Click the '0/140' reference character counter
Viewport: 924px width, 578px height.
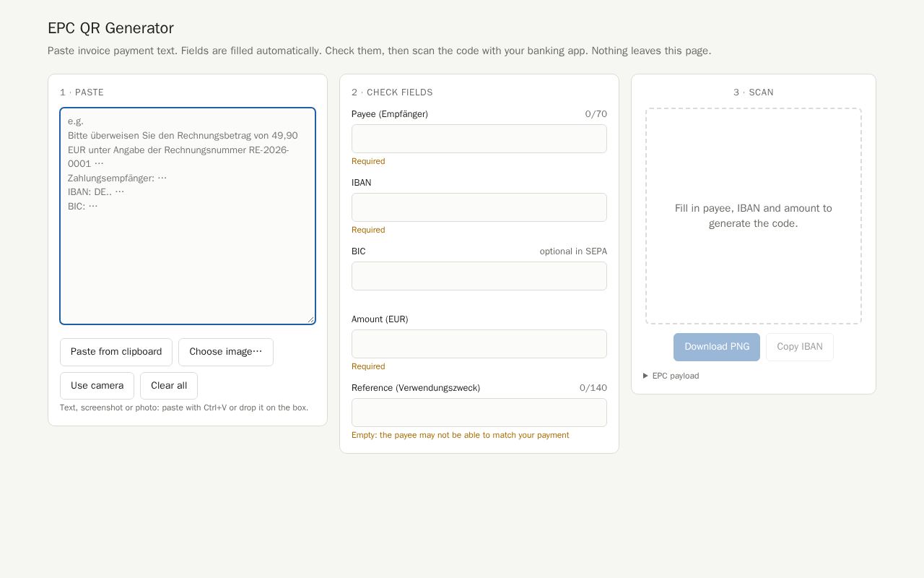point(593,388)
